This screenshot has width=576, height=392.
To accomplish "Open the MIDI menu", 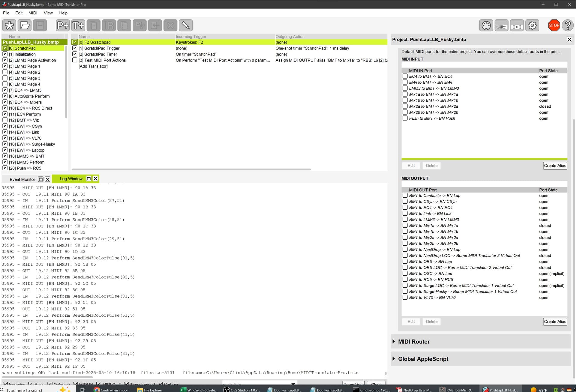I will coord(33,13).
